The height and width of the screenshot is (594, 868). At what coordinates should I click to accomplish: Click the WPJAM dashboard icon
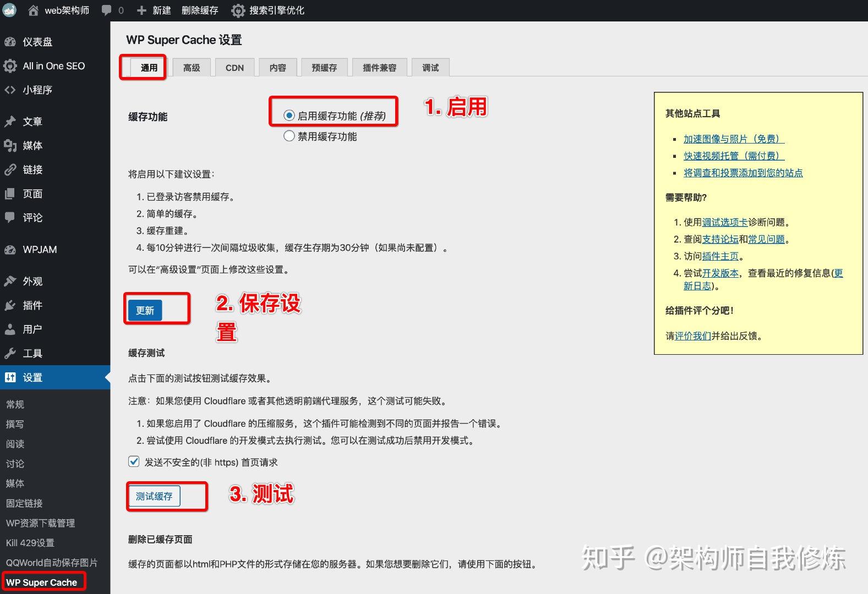click(x=10, y=250)
